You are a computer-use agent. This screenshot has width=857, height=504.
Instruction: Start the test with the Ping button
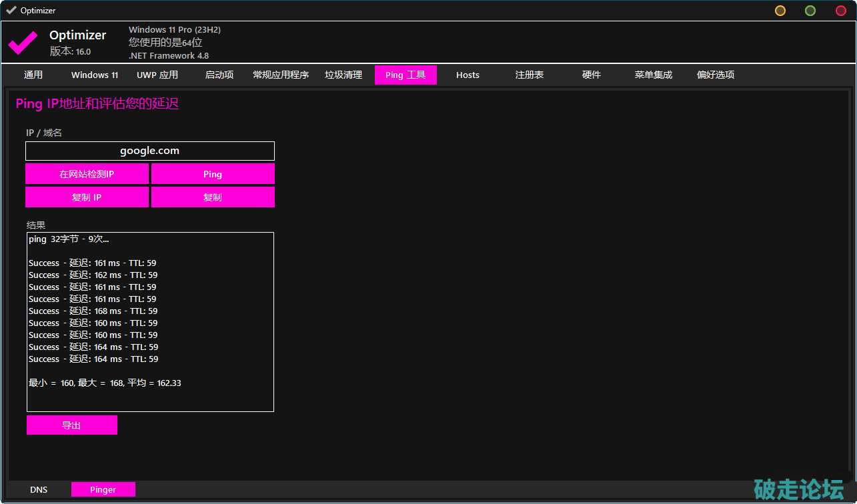point(213,174)
